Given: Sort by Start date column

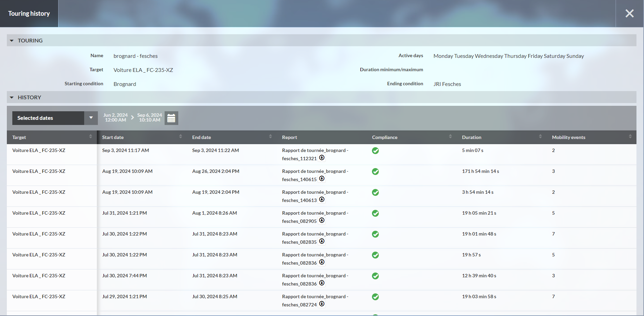Looking at the screenshot, I should (180, 137).
